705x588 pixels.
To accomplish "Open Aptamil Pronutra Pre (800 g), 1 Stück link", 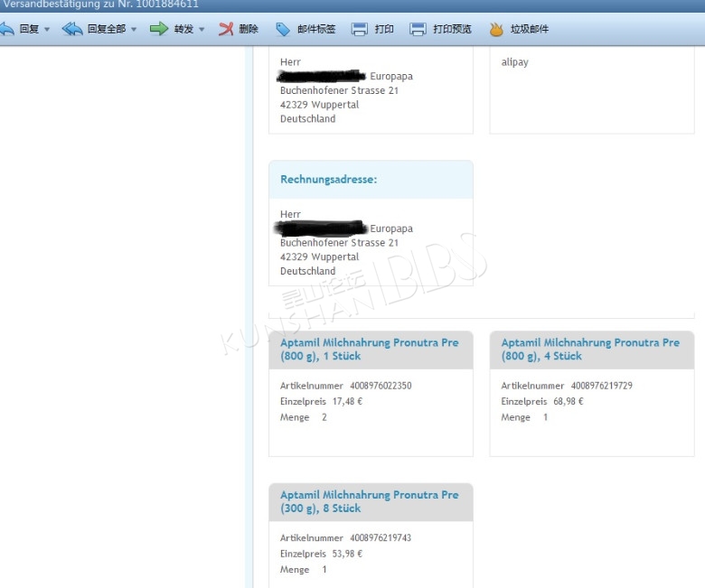I will 369,349.
